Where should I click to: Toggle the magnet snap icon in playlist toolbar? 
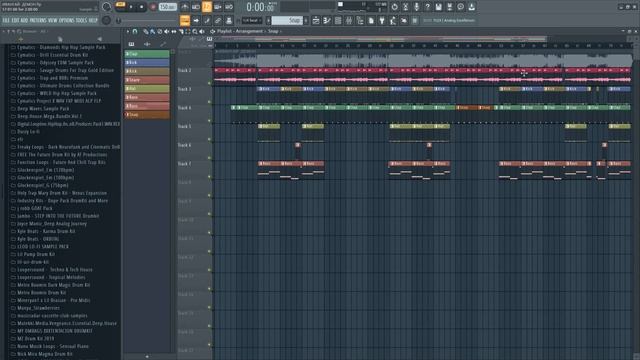coord(135,31)
